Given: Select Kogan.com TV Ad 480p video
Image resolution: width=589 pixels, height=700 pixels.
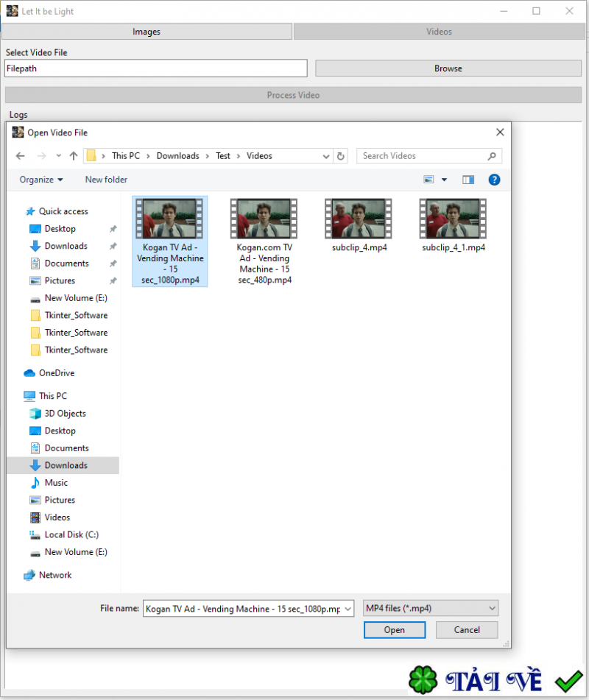Looking at the screenshot, I should (x=264, y=241).
